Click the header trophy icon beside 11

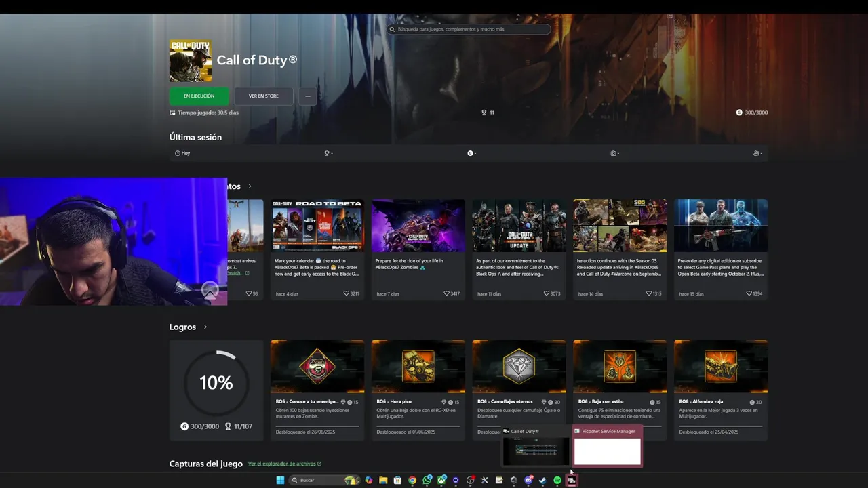pyautogui.click(x=484, y=113)
